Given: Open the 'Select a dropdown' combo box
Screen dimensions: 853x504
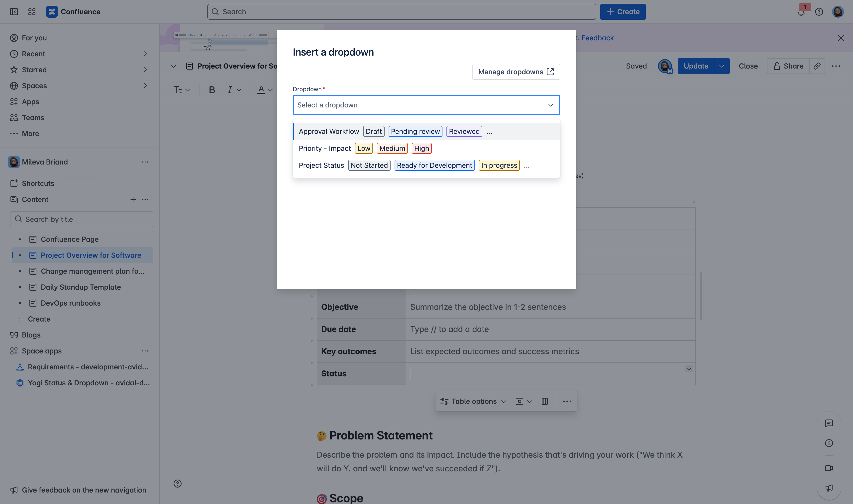Looking at the screenshot, I should coord(426,105).
